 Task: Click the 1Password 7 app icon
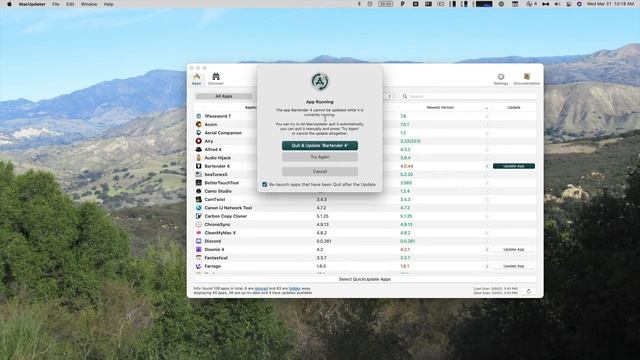pyautogui.click(x=199, y=116)
